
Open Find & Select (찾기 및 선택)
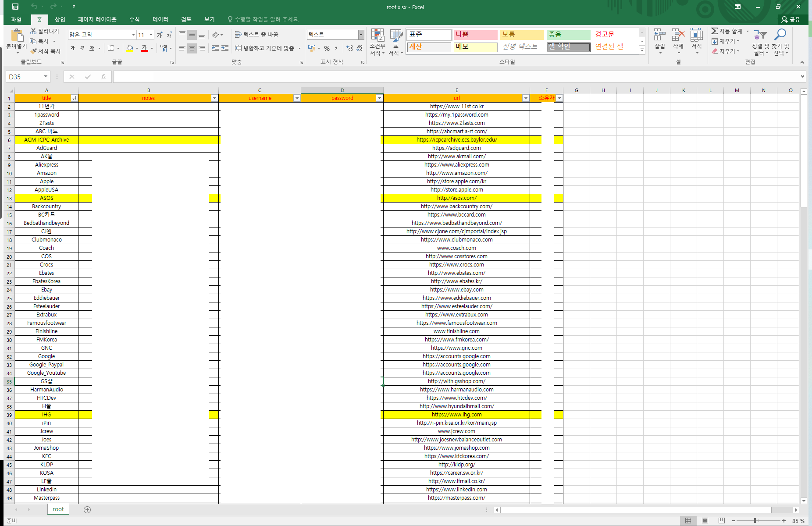[x=780, y=42]
